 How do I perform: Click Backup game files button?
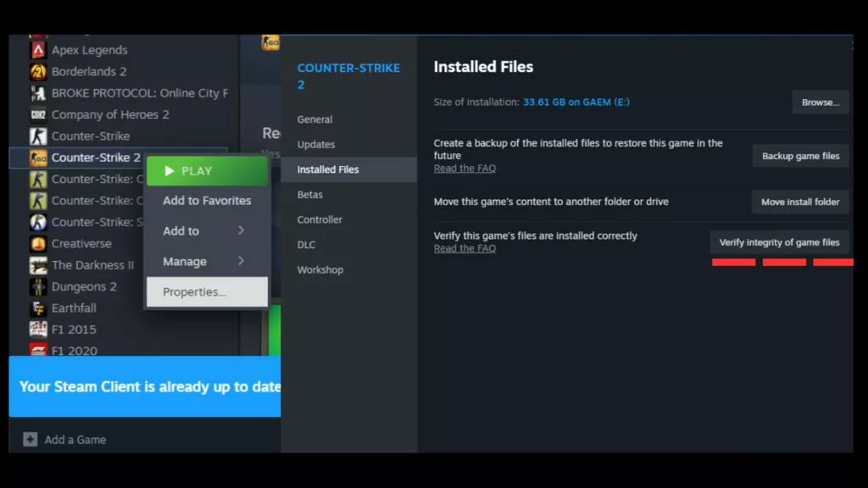[x=800, y=156]
